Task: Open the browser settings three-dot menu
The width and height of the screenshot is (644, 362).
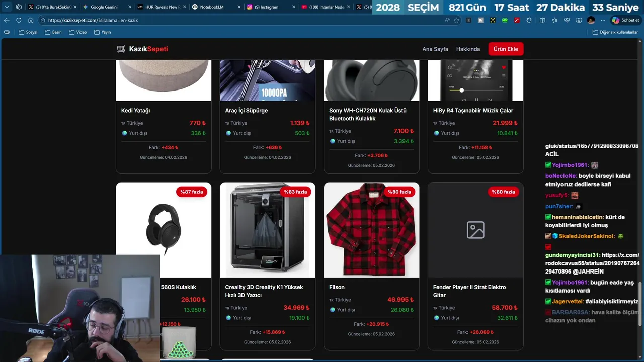Action: (x=603, y=20)
